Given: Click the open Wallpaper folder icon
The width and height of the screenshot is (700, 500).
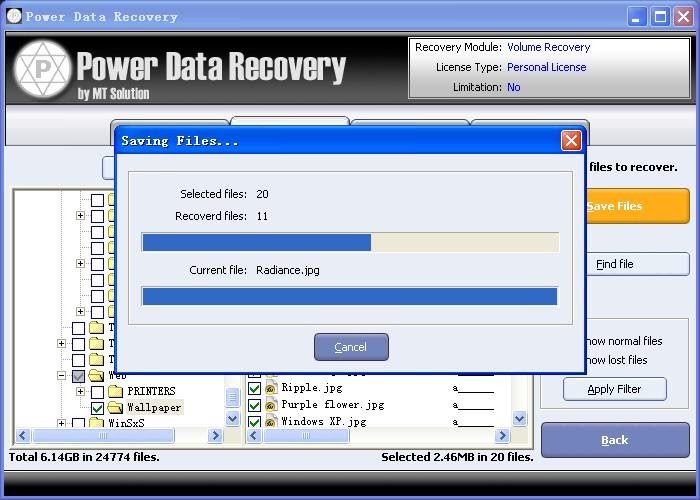Looking at the screenshot, I should (x=116, y=407).
